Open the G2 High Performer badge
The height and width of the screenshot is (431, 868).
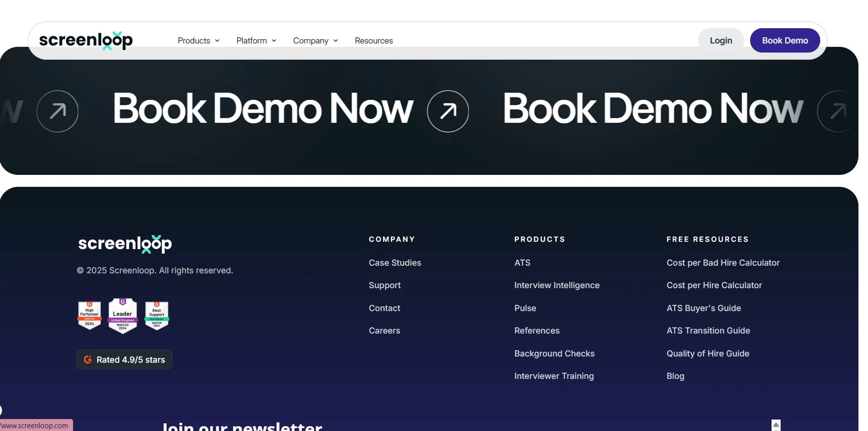point(89,316)
